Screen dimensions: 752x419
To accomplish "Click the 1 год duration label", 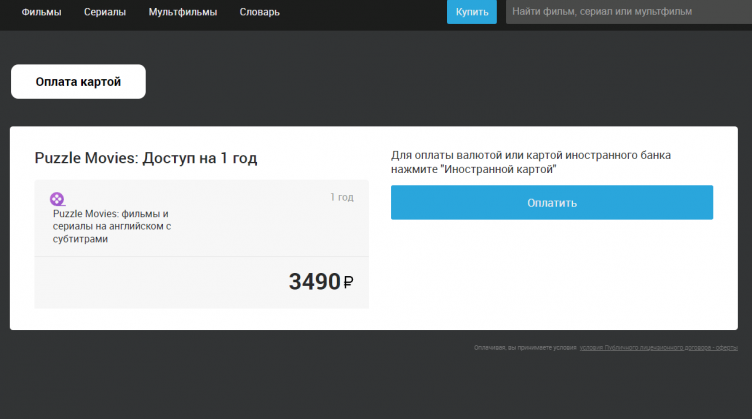I will click(x=342, y=197).
